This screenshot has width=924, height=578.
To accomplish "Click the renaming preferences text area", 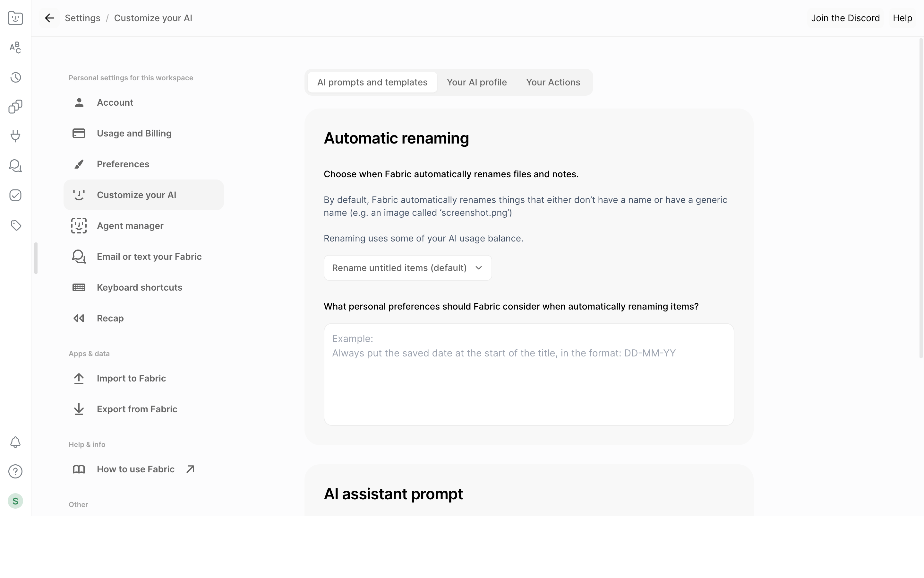I will pos(529,375).
